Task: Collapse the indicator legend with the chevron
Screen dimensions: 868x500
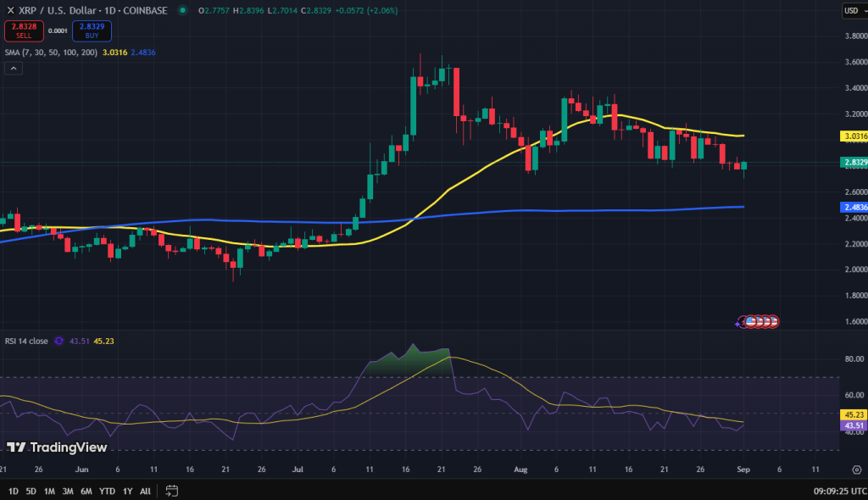Action: [13, 68]
